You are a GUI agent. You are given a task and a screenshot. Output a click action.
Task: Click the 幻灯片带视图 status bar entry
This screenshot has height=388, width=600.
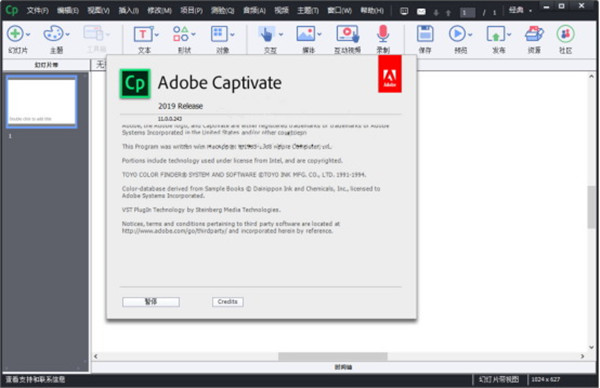(499, 380)
